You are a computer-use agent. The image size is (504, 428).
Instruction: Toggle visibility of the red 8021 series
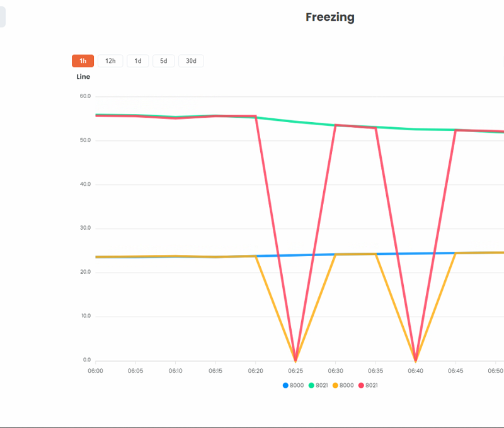point(365,385)
